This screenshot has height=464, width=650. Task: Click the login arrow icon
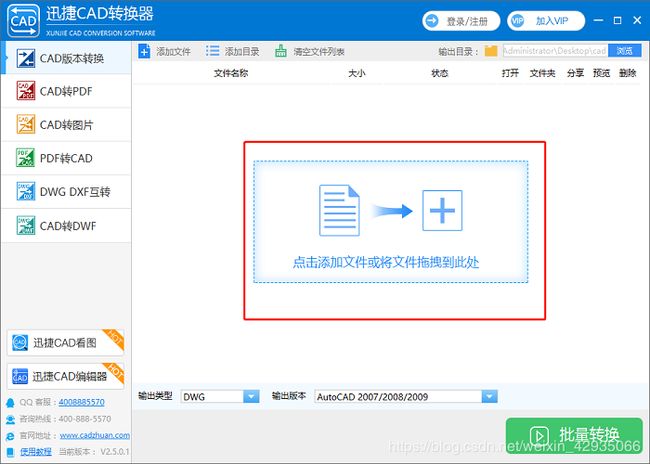[432, 21]
